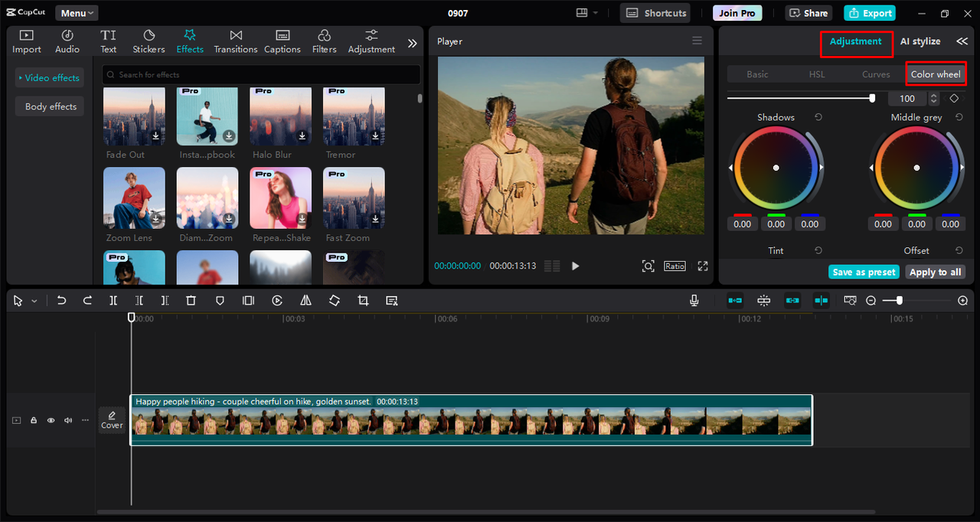Open the Text tools panel
The height and width of the screenshot is (522, 980).
point(109,41)
